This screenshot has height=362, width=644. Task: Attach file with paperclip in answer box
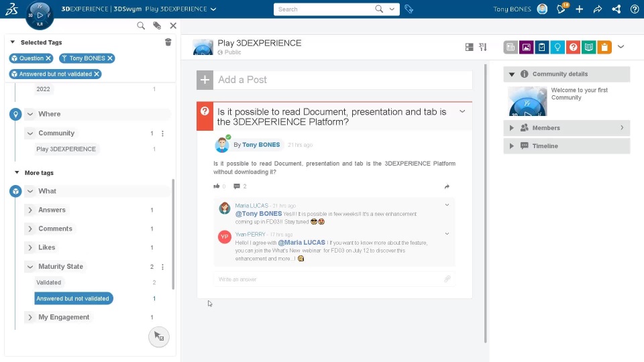(447, 279)
